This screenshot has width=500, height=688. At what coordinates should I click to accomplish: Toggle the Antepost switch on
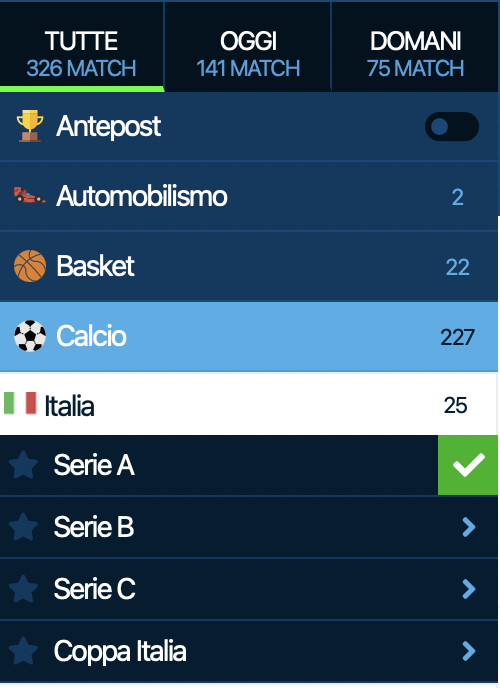452,127
